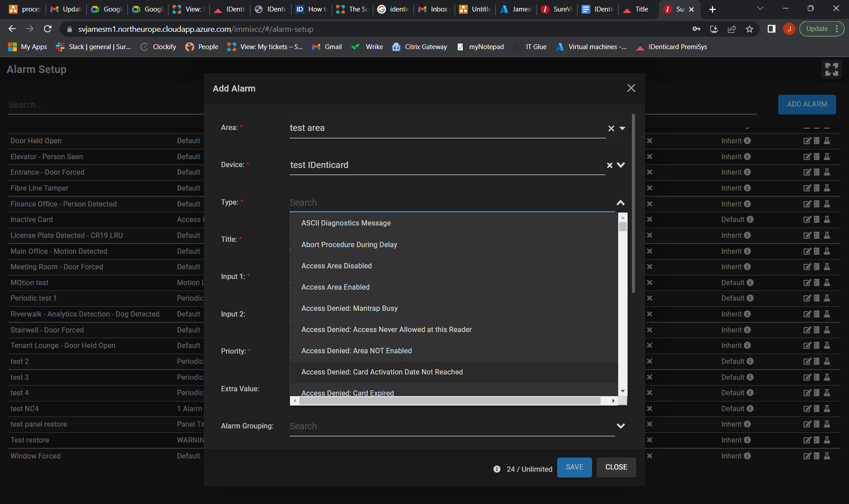Click the browser Update button

coord(822,29)
